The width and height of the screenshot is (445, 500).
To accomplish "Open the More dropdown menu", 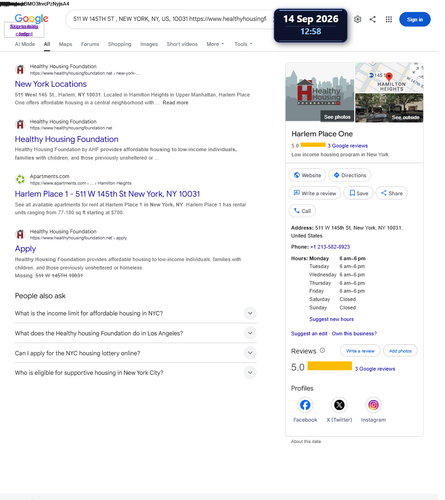I will click(x=215, y=44).
